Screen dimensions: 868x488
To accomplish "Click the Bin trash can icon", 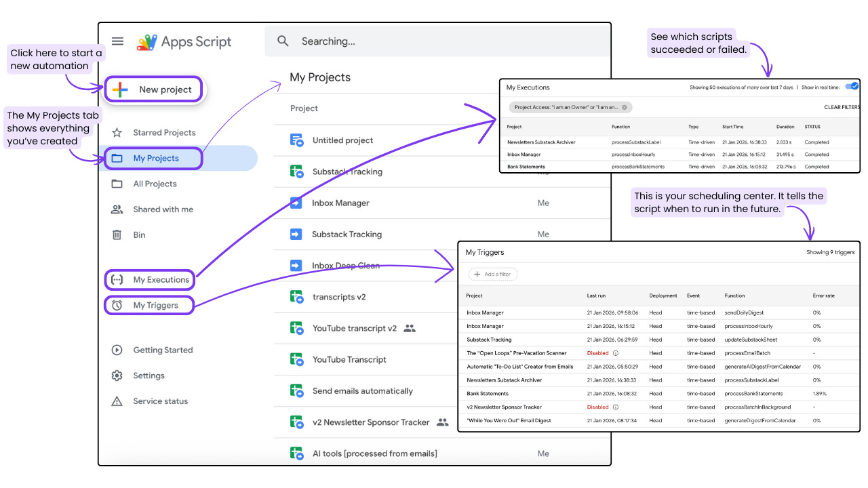I will pos(117,235).
